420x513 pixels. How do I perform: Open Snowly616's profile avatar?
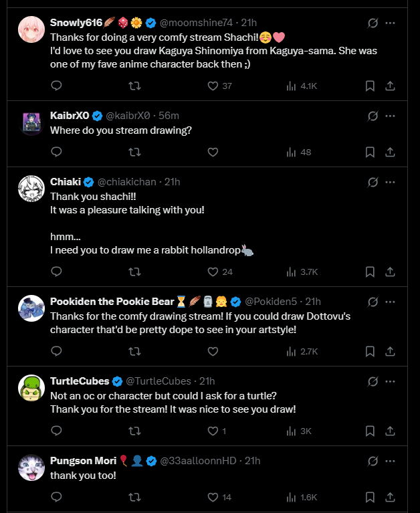31,29
